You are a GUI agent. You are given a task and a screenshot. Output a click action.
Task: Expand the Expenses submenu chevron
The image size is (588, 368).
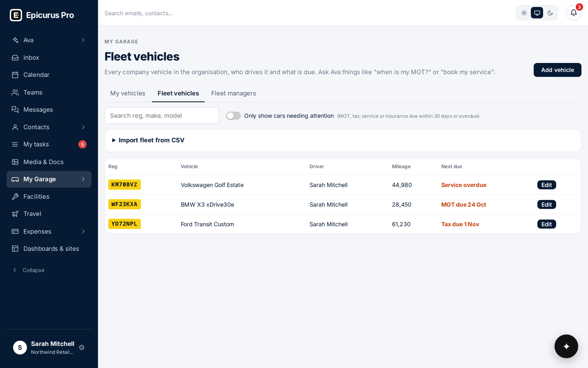[83, 231]
